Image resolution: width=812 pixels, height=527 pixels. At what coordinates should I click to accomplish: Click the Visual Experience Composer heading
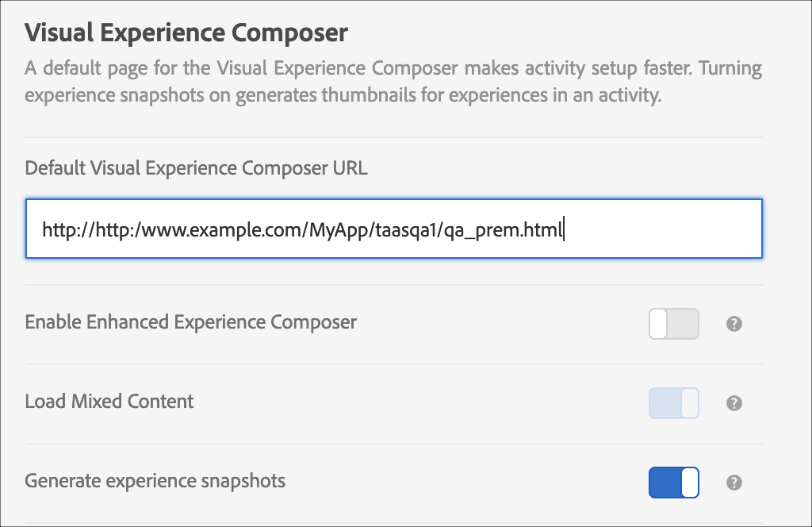pyautogui.click(x=186, y=33)
